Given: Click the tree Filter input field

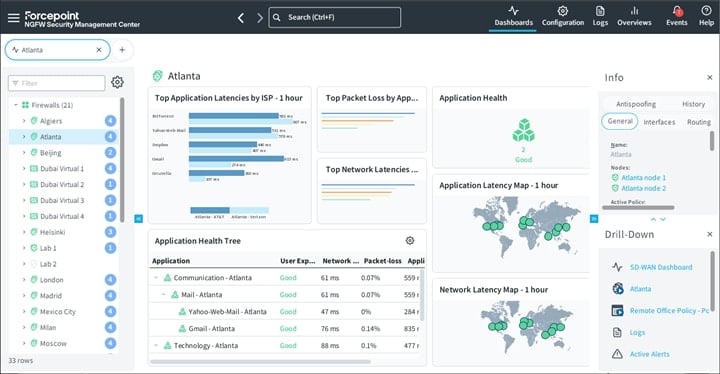Looking at the screenshot, I should [56, 83].
